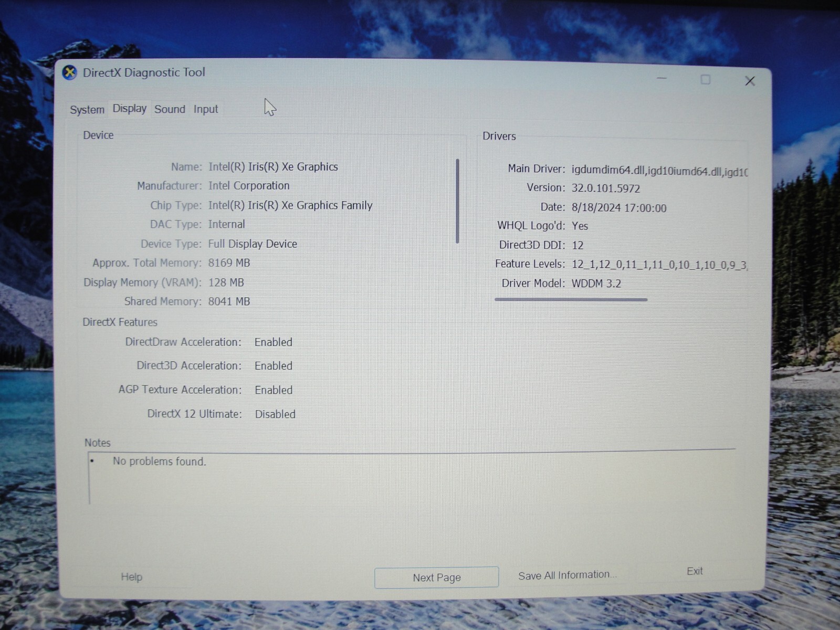840x630 pixels.
Task: Switch to the System tab
Action: click(x=87, y=110)
